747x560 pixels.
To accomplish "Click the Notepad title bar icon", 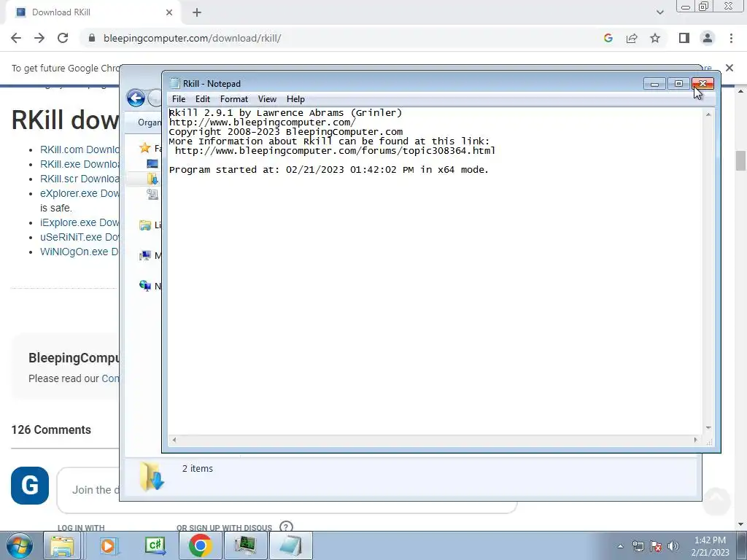I will click(175, 83).
